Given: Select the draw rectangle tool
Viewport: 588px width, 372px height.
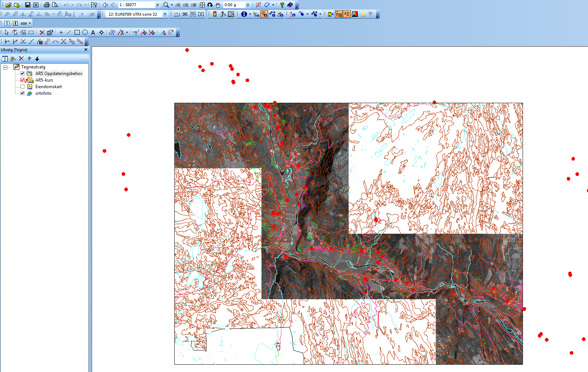Looking at the screenshot, I should pyautogui.click(x=77, y=32).
